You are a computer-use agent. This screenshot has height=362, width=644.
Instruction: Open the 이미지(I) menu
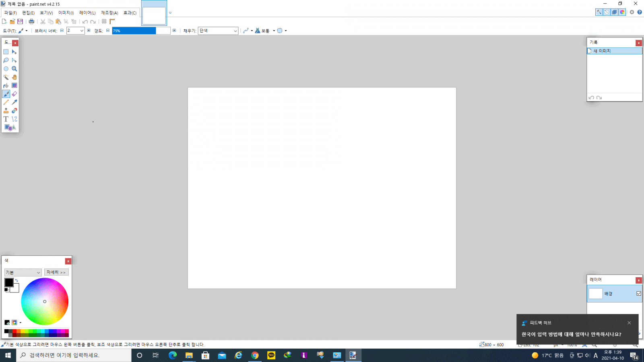tap(66, 13)
